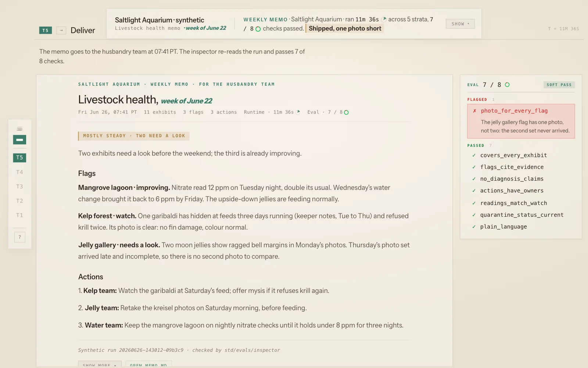Image resolution: width=588 pixels, height=368 pixels.
Task: Click the green ring next to EVAL 7 / 8
Action: tap(507, 85)
